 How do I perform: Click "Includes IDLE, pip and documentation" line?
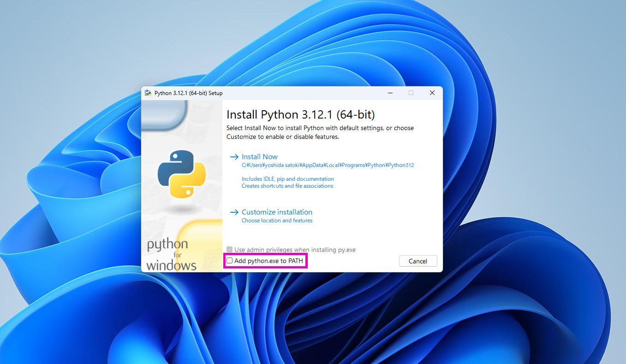tap(287, 179)
